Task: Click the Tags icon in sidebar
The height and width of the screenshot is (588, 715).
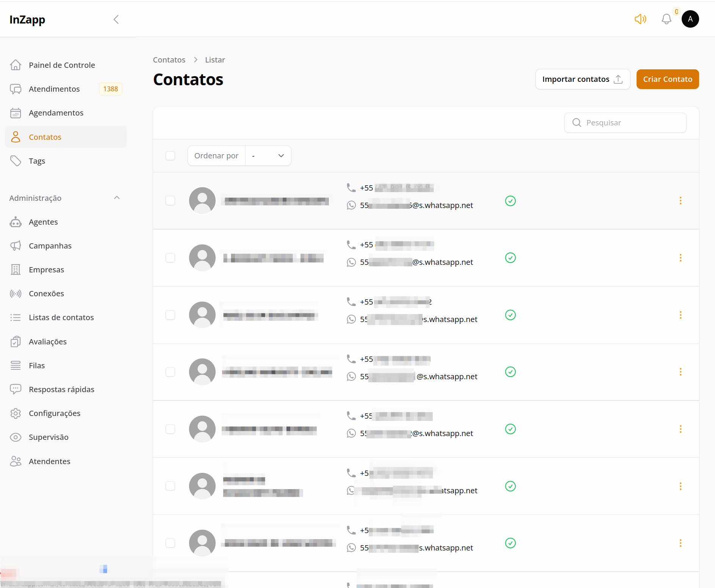Action: click(16, 161)
